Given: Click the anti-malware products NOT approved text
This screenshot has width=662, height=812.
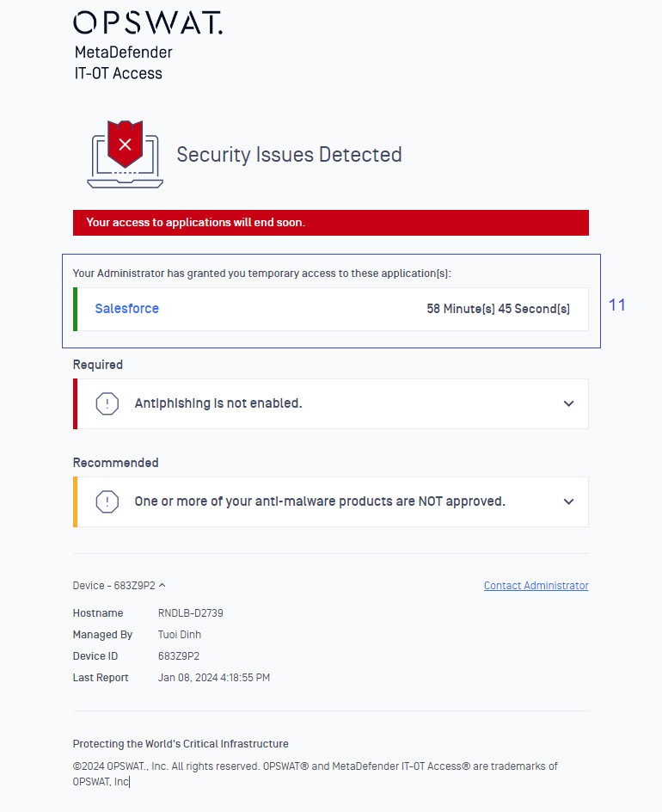Looking at the screenshot, I should [x=320, y=501].
